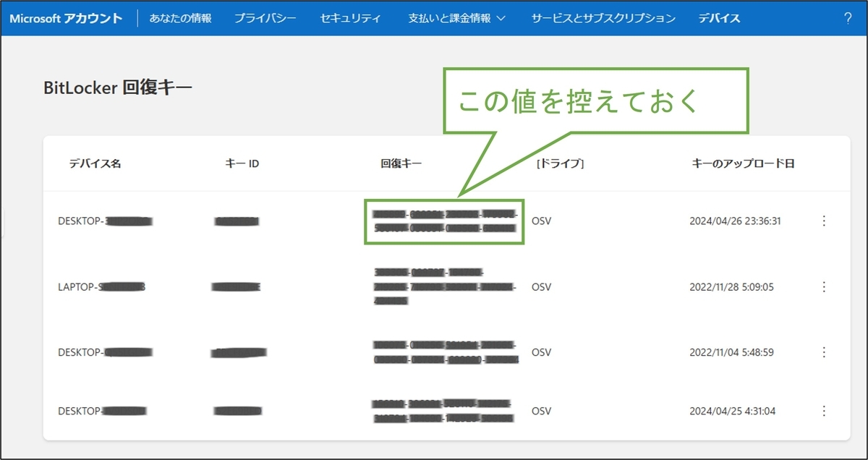Click the LAPTOP device name cell
The height and width of the screenshot is (460, 868).
click(102, 287)
